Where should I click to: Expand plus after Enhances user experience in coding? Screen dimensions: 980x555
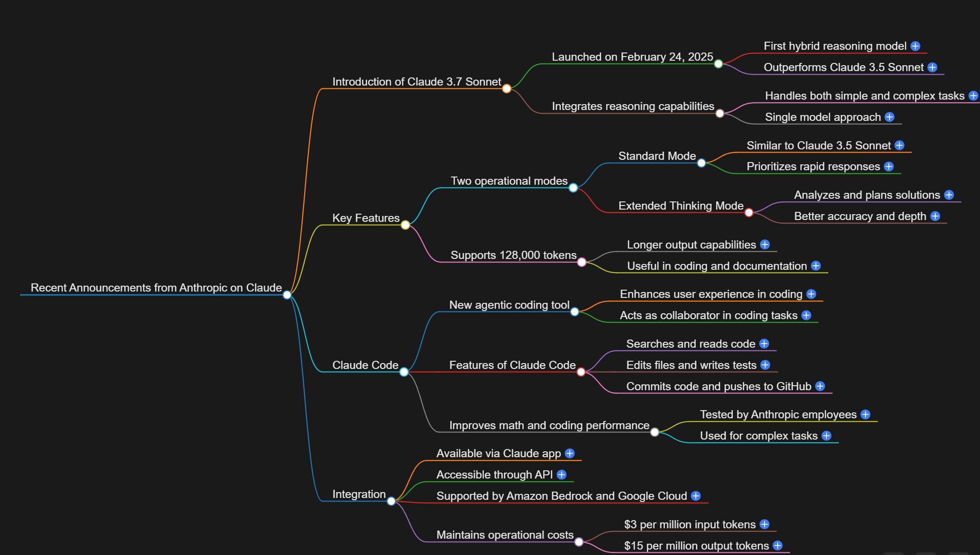tap(811, 294)
